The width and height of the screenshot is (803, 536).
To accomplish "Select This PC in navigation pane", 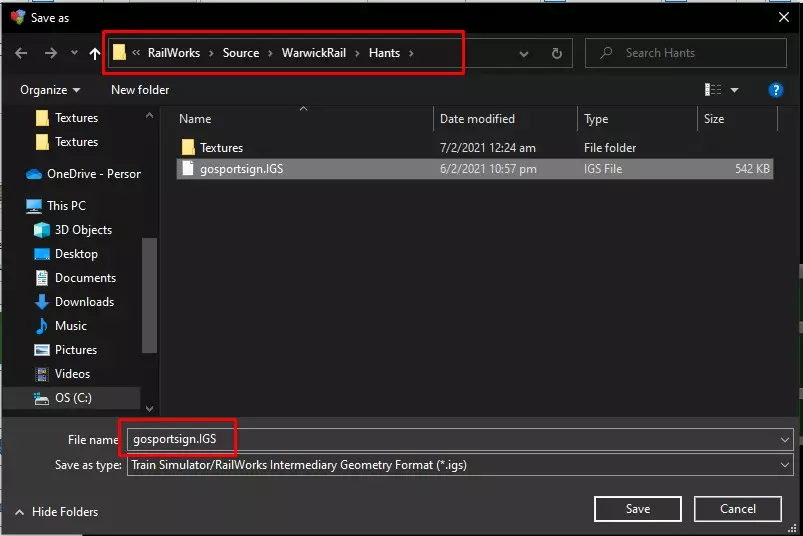I will [x=56, y=206].
